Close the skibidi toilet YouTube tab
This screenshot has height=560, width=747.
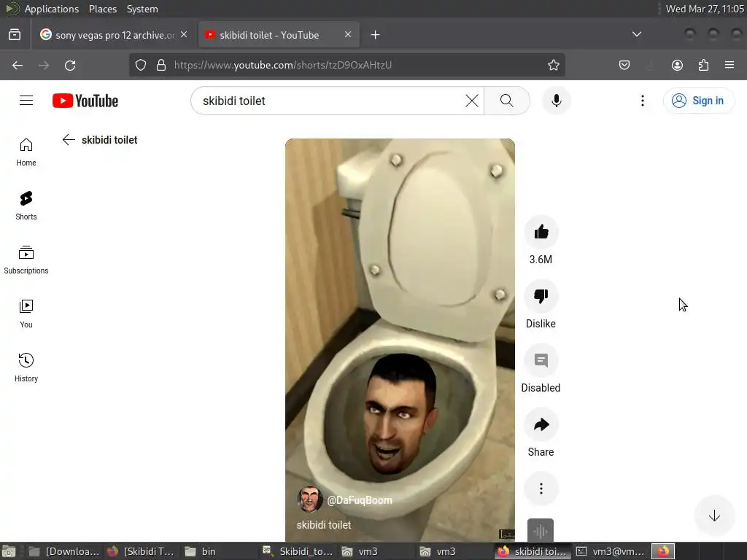tap(348, 34)
